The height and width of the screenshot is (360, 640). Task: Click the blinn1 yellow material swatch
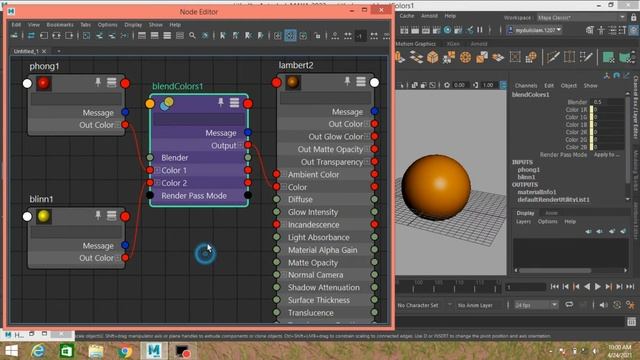pyautogui.click(x=44, y=216)
